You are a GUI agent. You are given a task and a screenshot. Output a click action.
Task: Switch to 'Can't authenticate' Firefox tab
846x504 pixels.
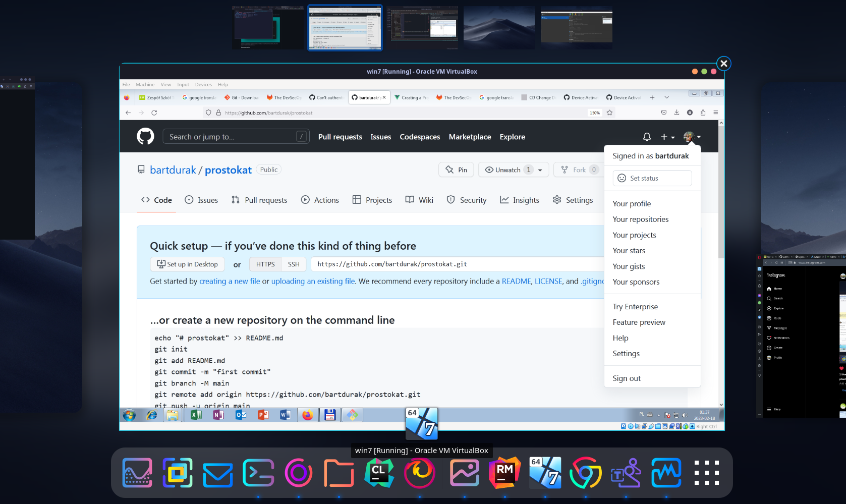coord(326,97)
